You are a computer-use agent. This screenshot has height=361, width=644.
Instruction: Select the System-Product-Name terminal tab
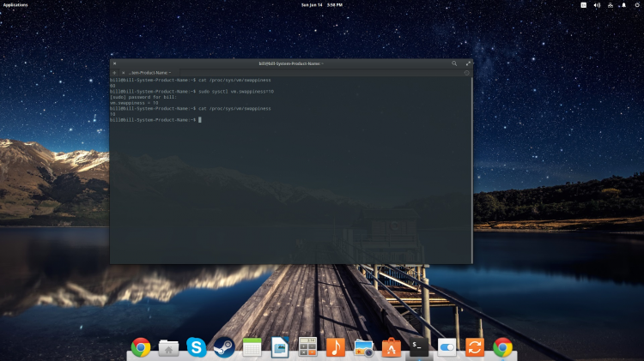(149, 73)
